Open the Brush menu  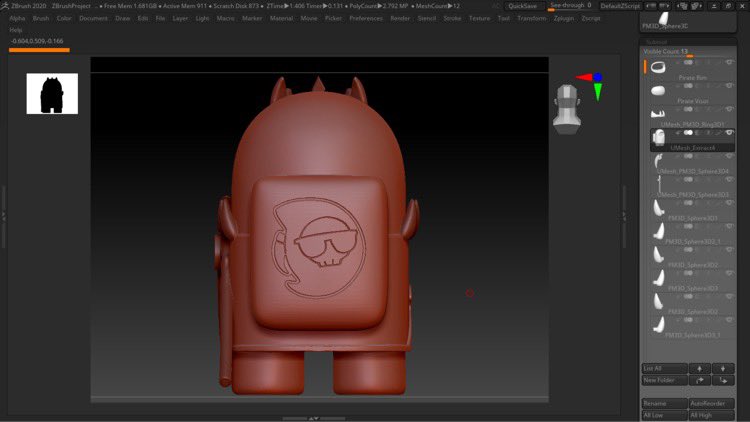[x=41, y=18]
